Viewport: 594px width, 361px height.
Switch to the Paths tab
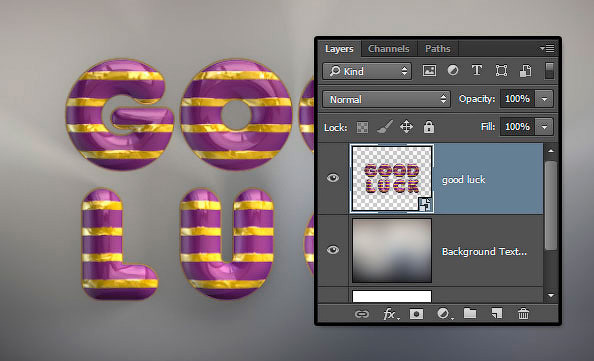[438, 49]
